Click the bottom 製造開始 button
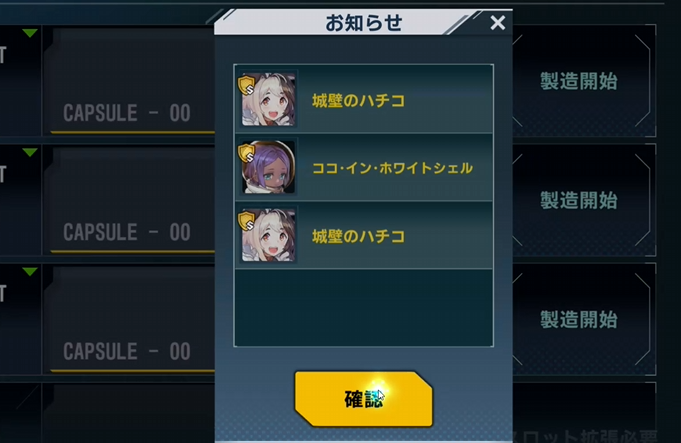Viewport: 681px width, 443px height. click(x=581, y=320)
